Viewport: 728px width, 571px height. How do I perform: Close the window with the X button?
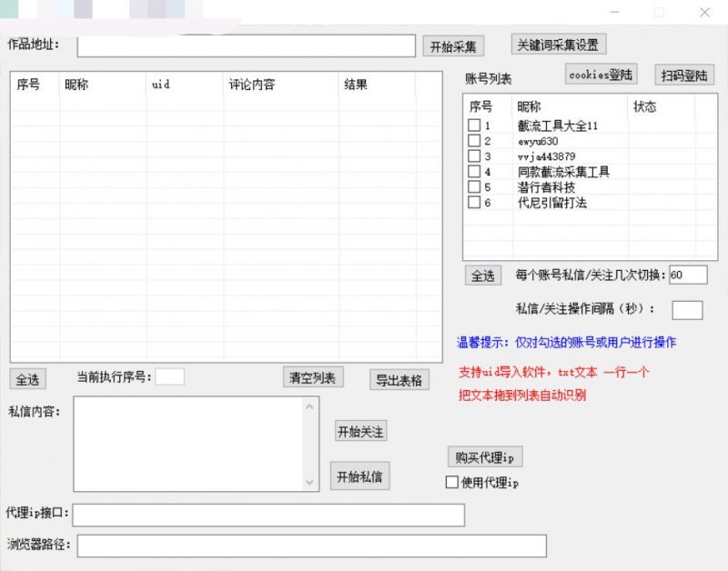[x=704, y=13]
